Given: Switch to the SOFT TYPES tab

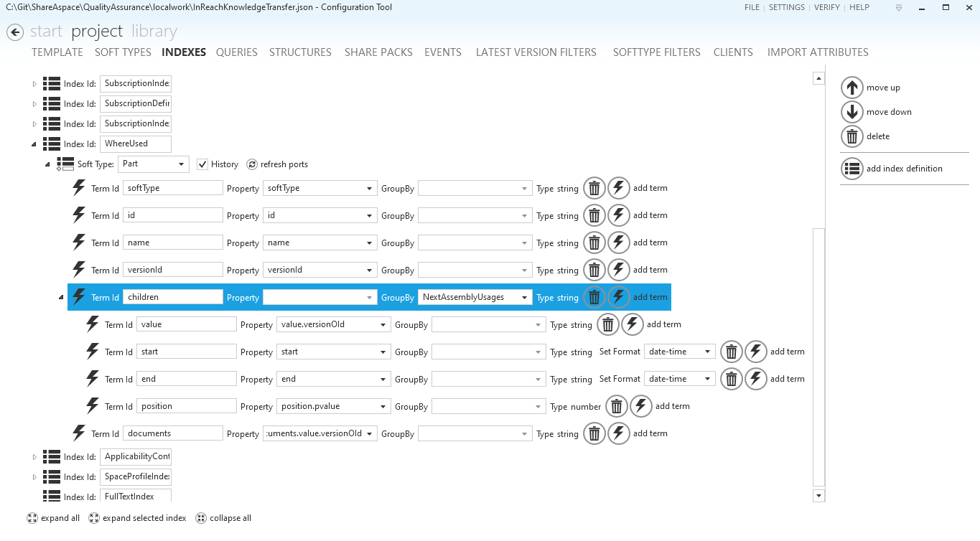Looking at the screenshot, I should [x=123, y=52].
